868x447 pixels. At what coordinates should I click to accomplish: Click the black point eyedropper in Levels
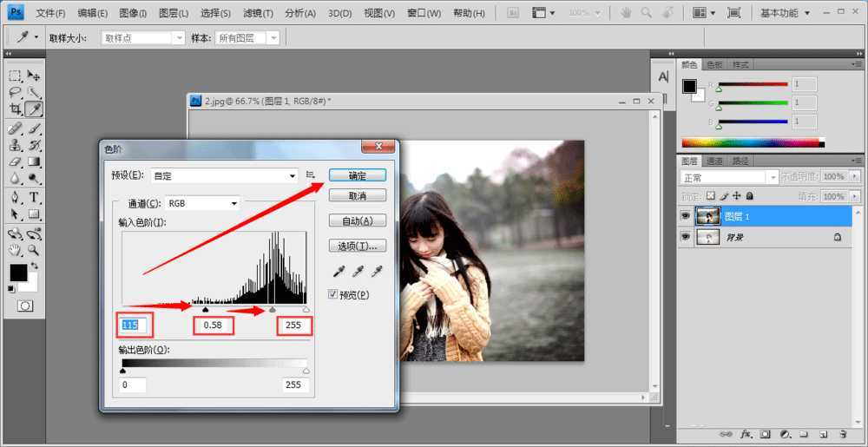tap(338, 272)
